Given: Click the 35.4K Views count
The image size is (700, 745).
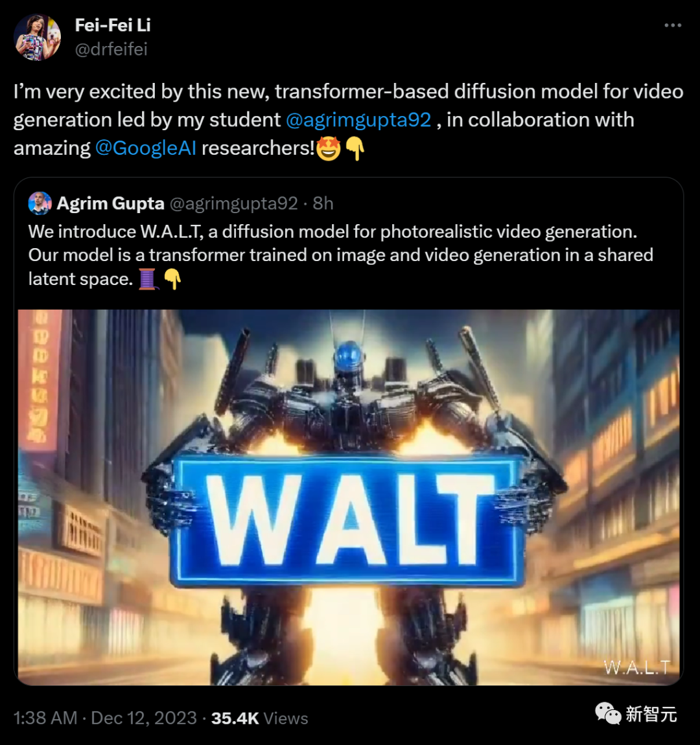Looking at the screenshot, I should point(259,718).
